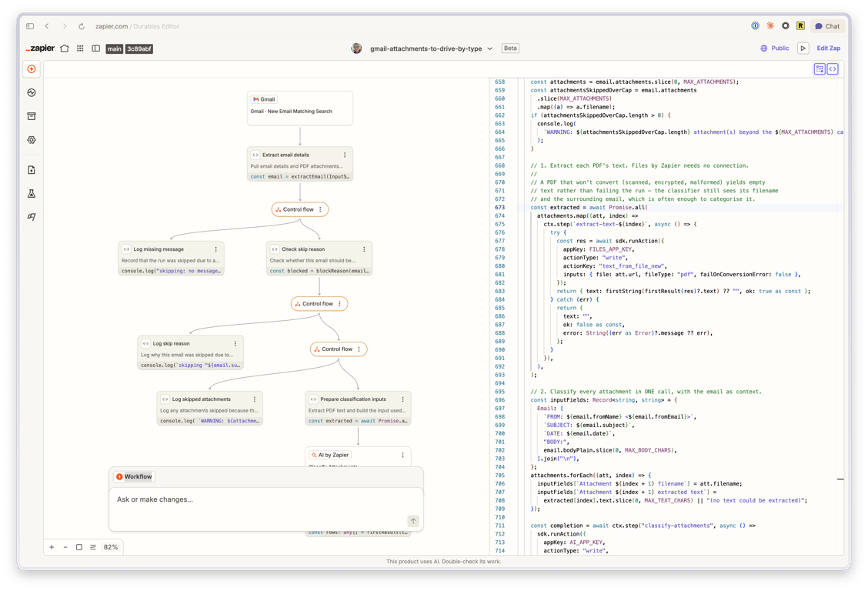
Task: Toggle the browser sidebar icon
Action: (x=30, y=26)
